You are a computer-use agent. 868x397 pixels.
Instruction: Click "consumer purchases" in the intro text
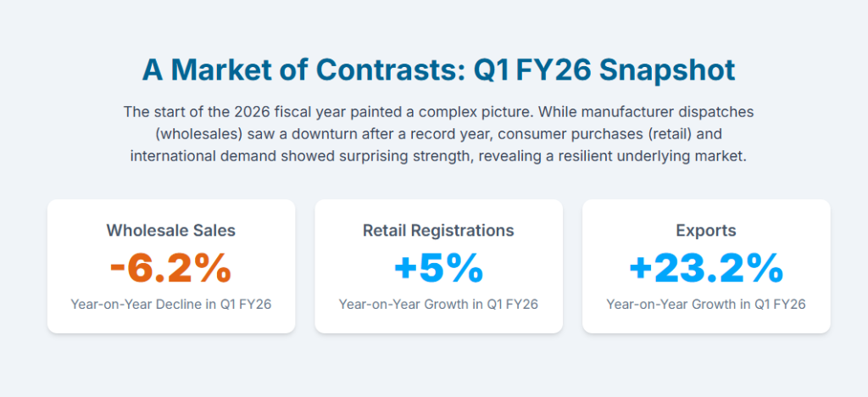click(569, 134)
